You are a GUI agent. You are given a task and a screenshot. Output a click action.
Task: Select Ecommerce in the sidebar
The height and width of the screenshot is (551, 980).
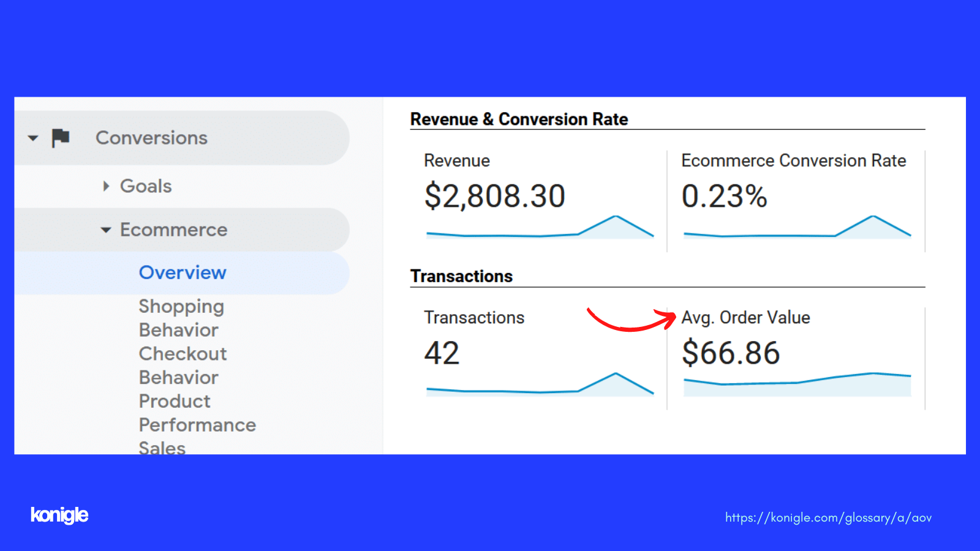pos(173,230)
